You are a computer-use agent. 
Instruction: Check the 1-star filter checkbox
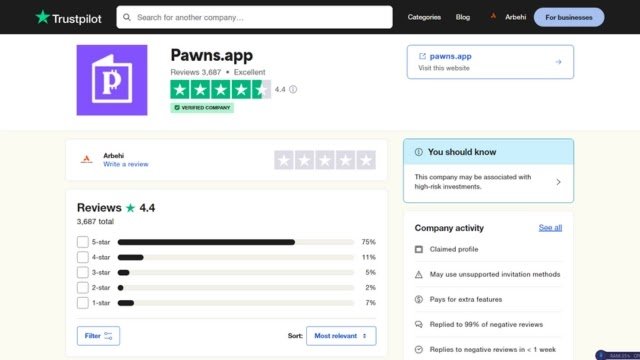[x=82, y=303]
